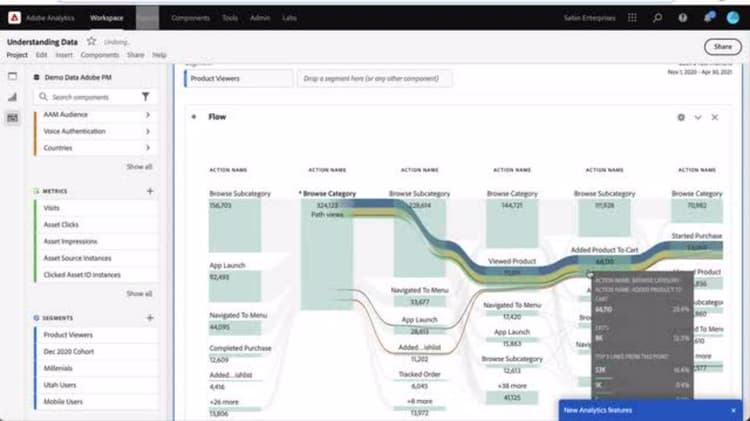Click Show all under dimensions list
Screen dimensions: 750x421
click(x=139, y=166)
